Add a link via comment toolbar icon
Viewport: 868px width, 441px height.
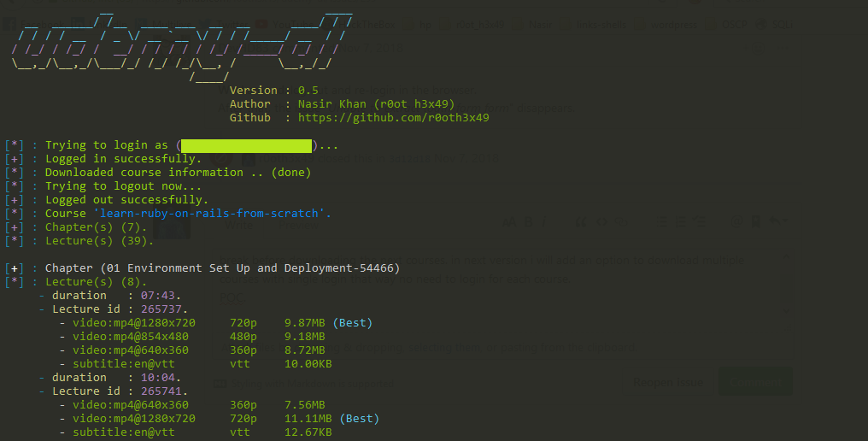point(622,222)
